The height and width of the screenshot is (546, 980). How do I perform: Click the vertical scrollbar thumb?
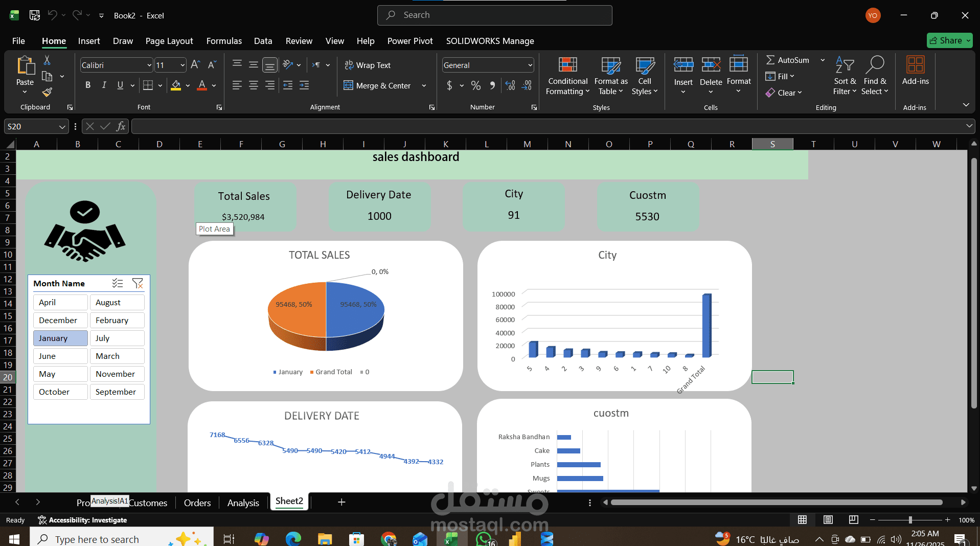pyautogui.click(x=974, y=283)
